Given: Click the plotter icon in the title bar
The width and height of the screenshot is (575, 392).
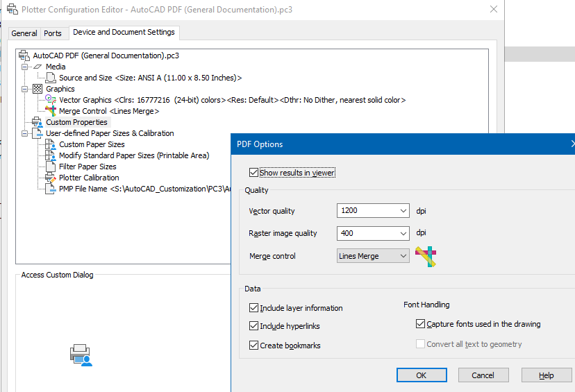Looking at the screenshot, I should coord(12,9).
